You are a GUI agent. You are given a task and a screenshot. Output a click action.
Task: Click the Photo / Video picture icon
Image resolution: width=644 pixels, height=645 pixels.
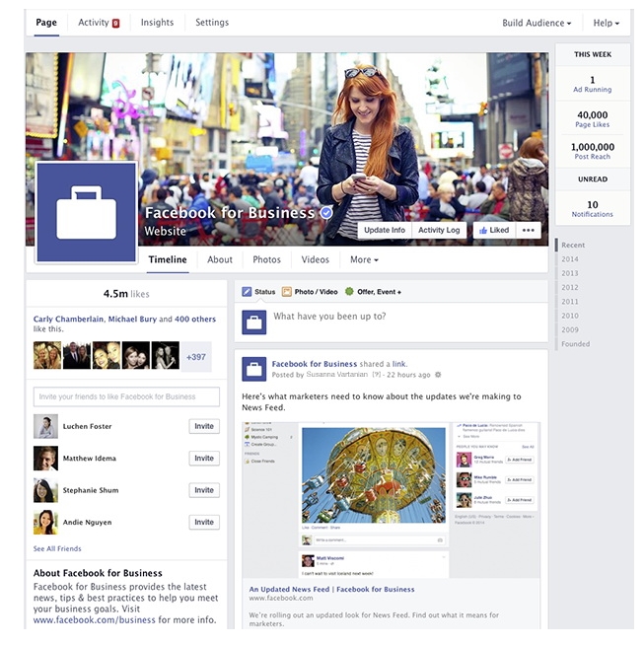coord(286,292)
